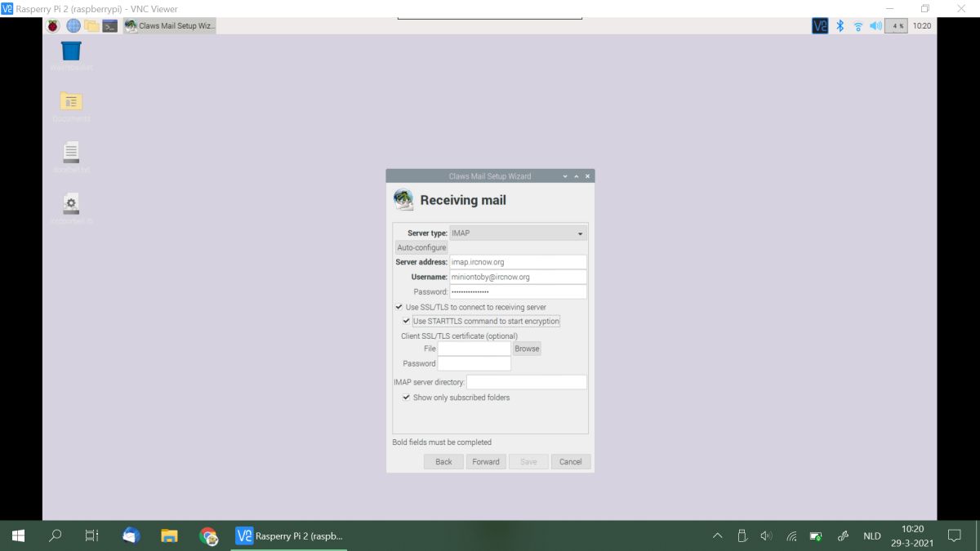Image resolution: width=980 pixels, height=551 pixels.
Task: Open the Raspberry Pi applications menu
Action: tap(53, 26)
